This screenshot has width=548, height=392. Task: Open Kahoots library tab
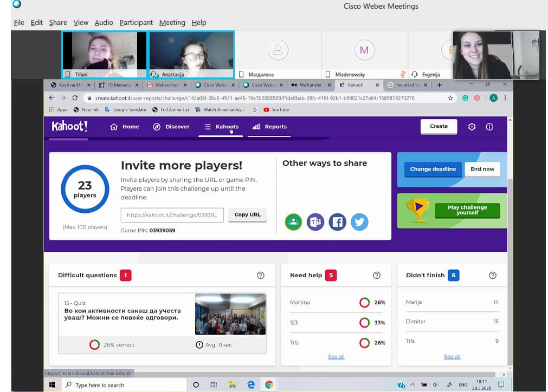221,127
